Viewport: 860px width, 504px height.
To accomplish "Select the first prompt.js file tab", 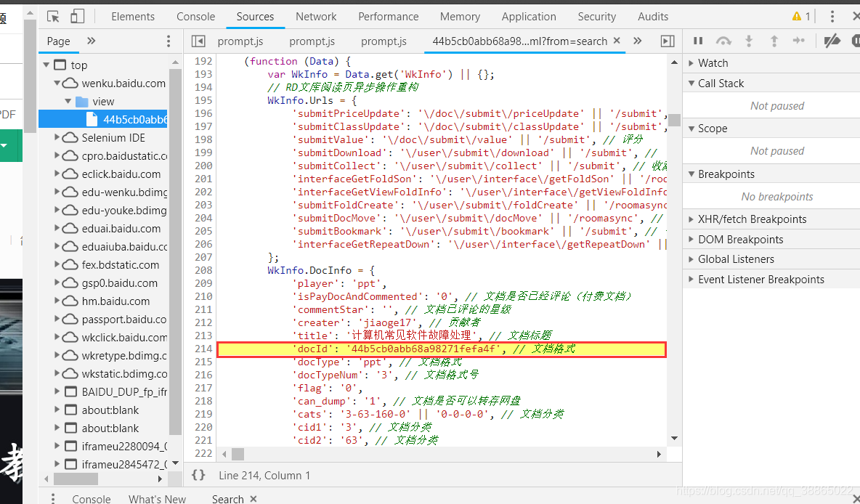I will click(240, 41).
